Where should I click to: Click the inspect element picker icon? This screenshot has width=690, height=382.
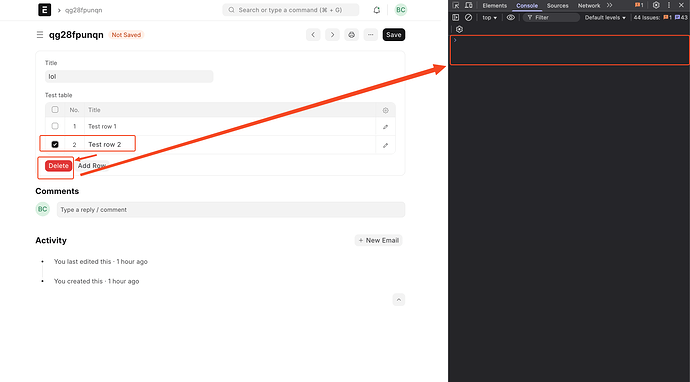[456, 5]
